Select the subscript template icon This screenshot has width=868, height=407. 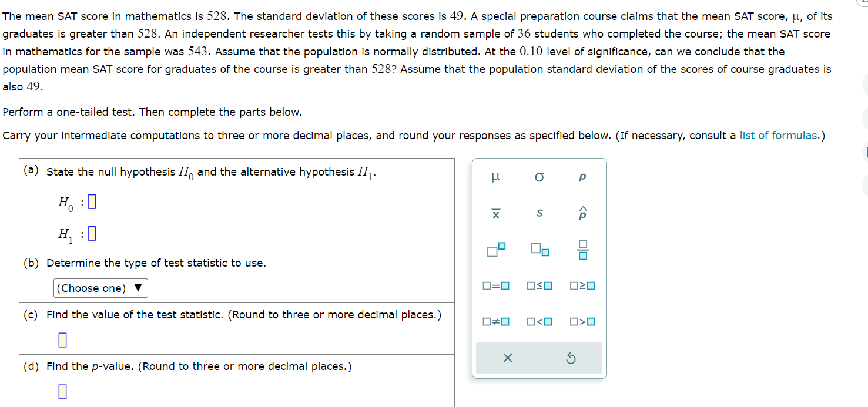(x=539, y=250)
